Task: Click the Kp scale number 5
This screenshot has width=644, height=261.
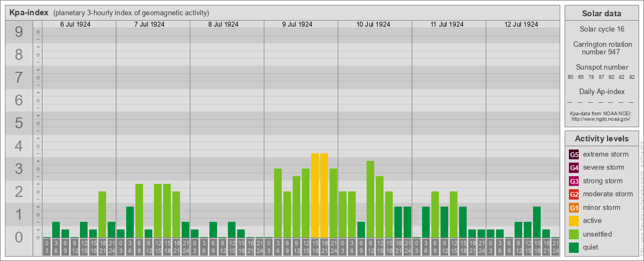Action: (x=19, y=123)
